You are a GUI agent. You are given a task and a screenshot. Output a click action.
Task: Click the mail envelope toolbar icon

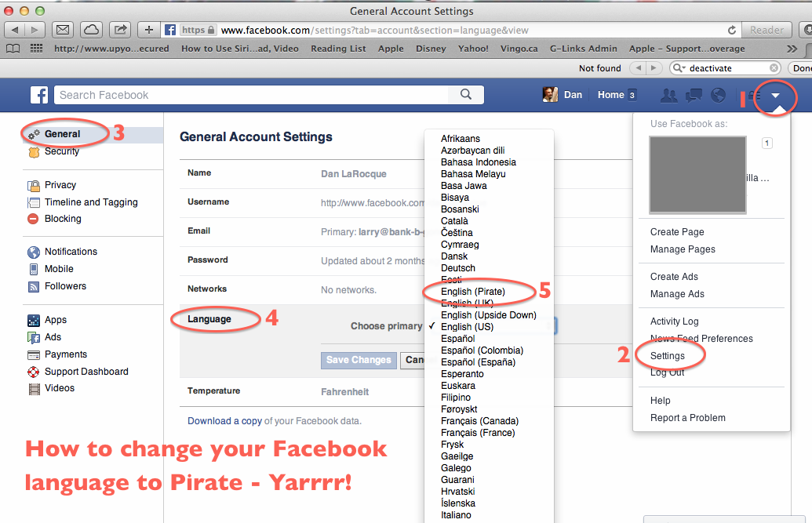[x=63, y=30]
